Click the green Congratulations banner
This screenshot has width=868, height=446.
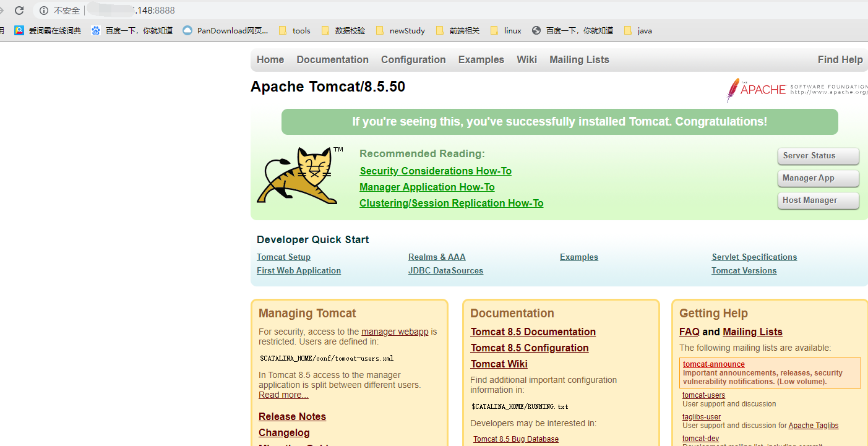click(560, 122)
